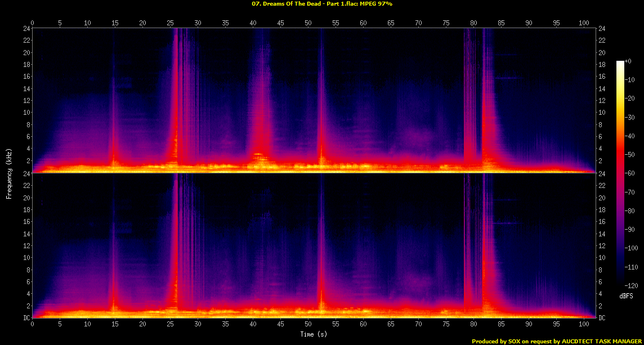Click the "-30" label on color scale
The image size is (644, 345).
point(630,117)
